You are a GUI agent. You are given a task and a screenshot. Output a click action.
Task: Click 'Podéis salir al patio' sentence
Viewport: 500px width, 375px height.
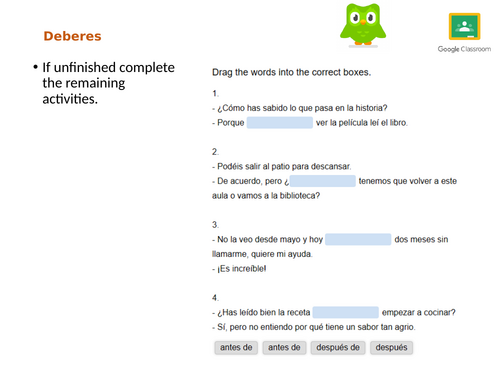(282, 166)
